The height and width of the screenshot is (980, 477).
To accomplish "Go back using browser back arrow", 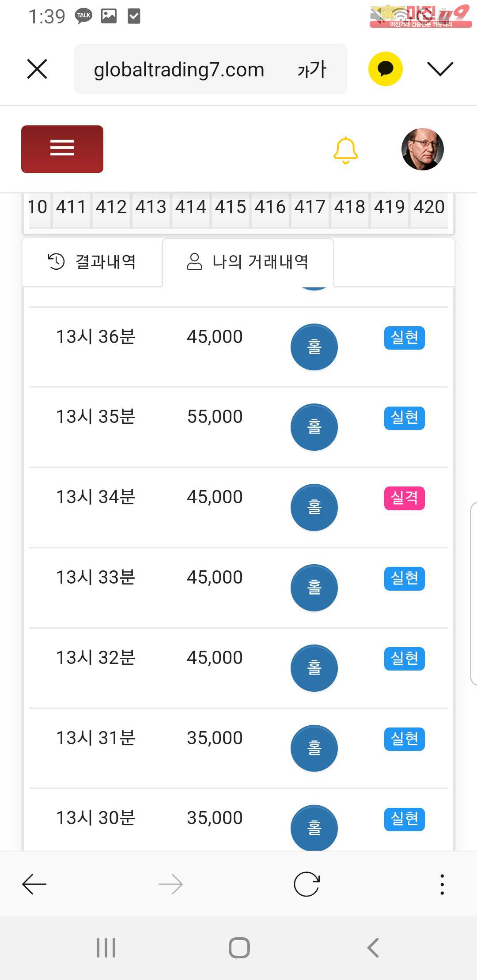I will [34, 884].
